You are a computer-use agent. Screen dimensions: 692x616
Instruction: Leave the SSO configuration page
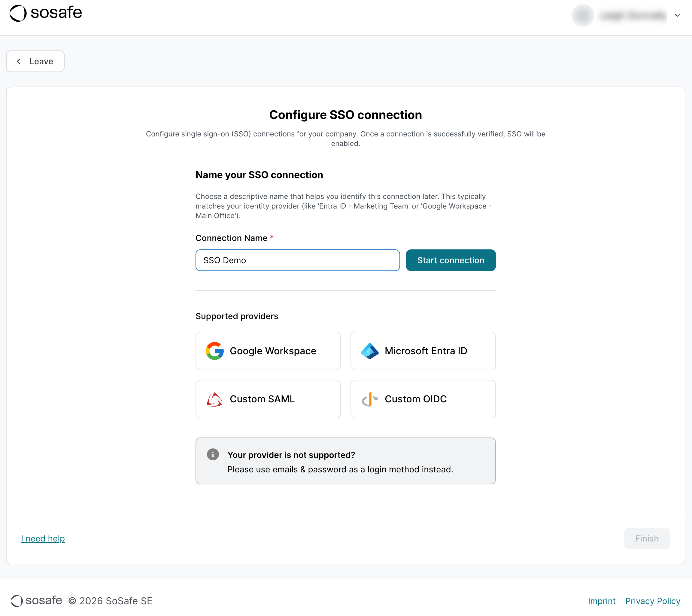point(35,61)
